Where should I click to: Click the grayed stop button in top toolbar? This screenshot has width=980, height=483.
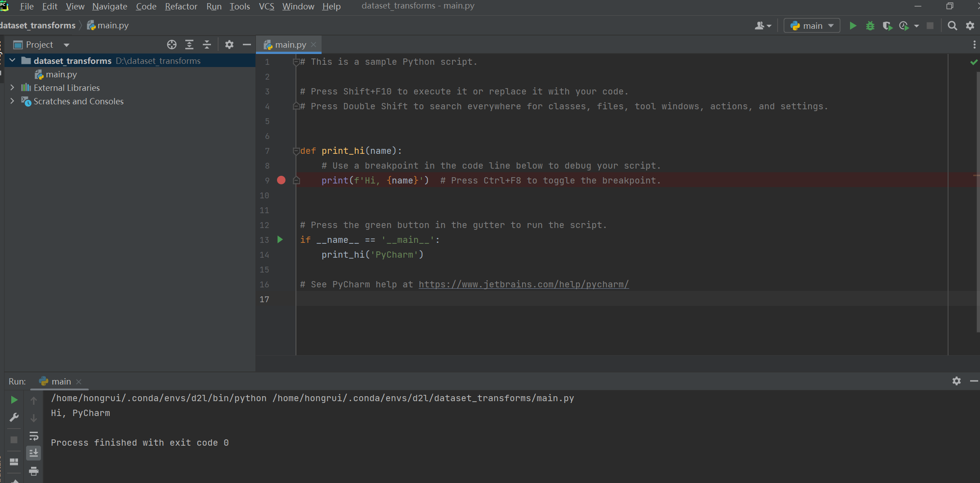tap(930, 26)
